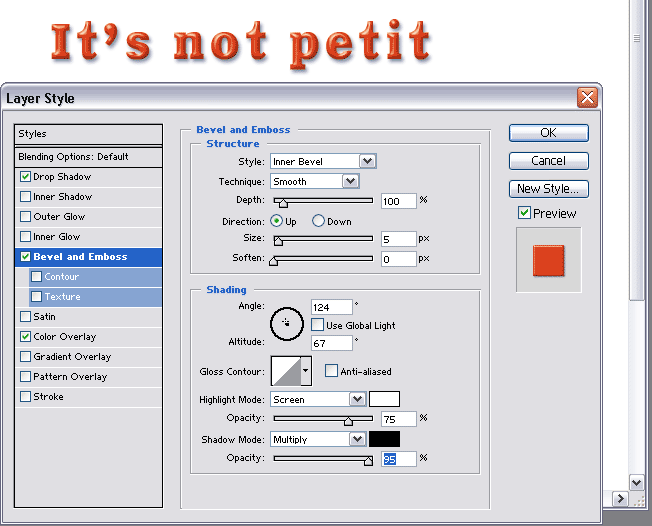
Task: Select the Drop Shadow effect label
Action: 62,177
